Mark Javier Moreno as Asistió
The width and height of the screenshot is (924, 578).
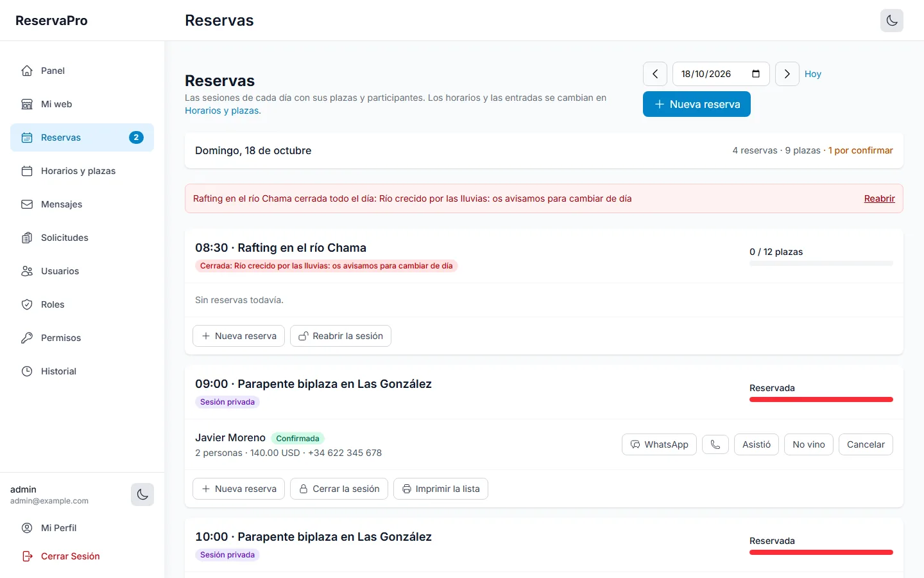click(757, 444)
